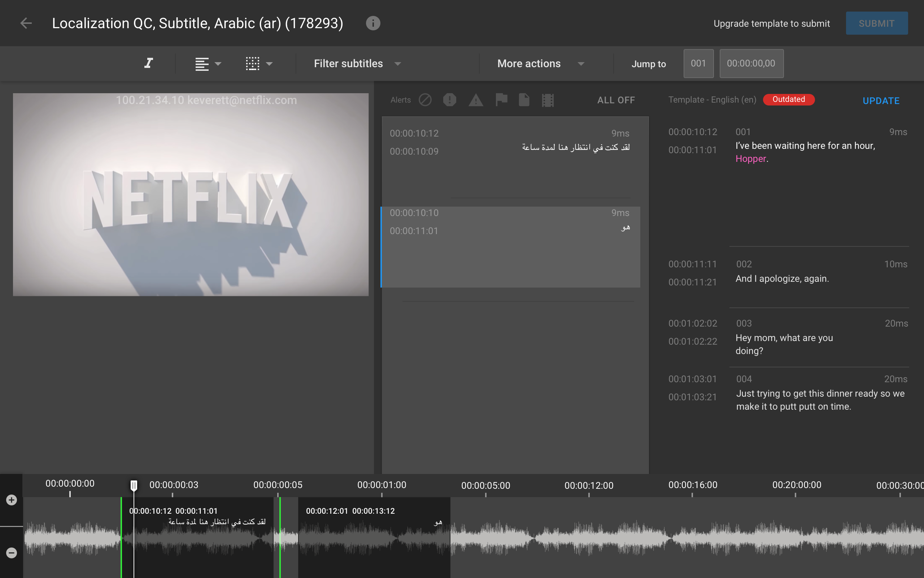Select the waveform event 00:00:10:12–00:00:11:01
Image resolution: width=924 pixels, height=578 pixels.
pyautogui.click(x=199, y=537)
